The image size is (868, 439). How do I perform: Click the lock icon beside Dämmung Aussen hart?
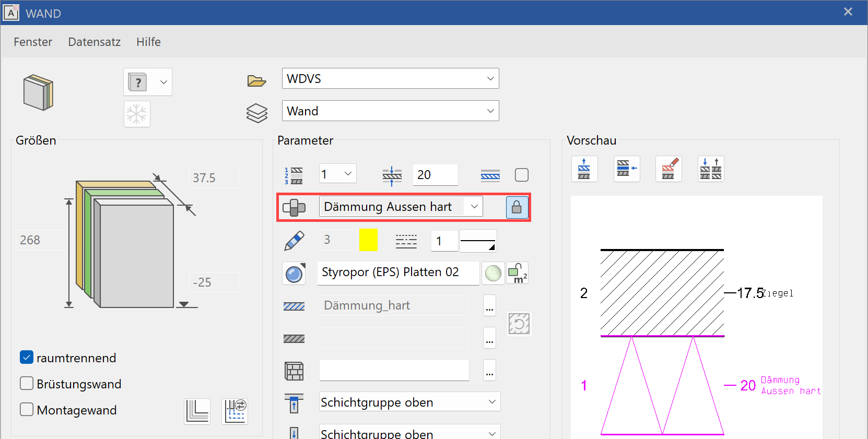tap(517, 207)
